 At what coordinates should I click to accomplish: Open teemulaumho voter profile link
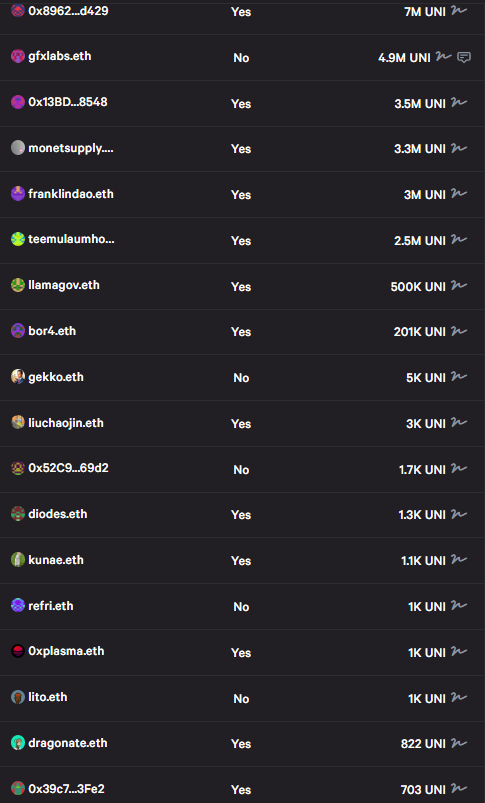(x=71, y=239)
